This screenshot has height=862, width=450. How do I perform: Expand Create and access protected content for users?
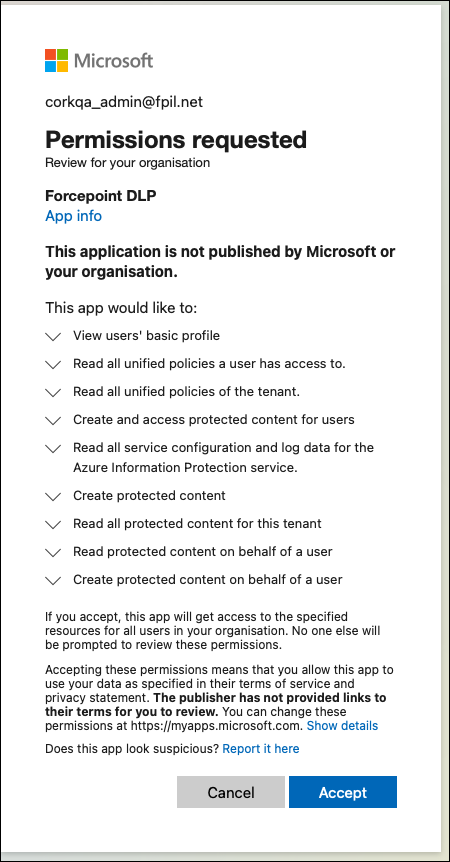53,421
